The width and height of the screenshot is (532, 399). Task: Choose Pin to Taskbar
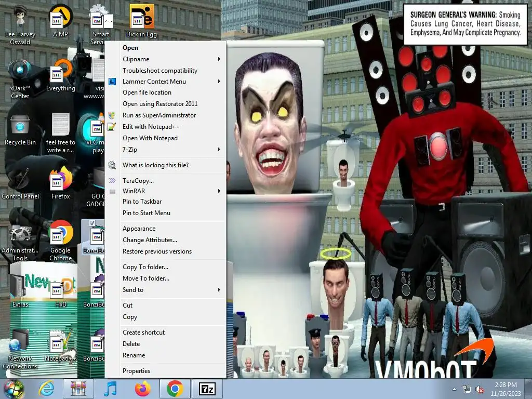[x=165, y=202]
